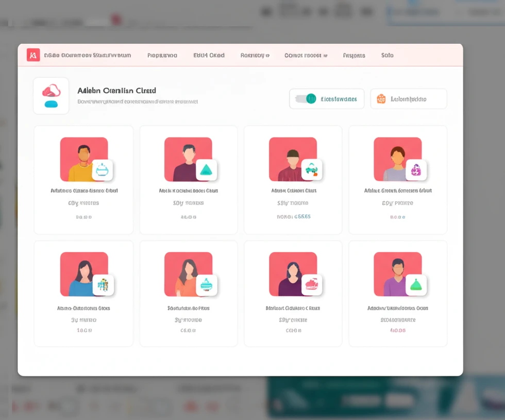Click bottom value on blue-shirt woman card
This screenshot has height=420, width=505.
(85, 330)
